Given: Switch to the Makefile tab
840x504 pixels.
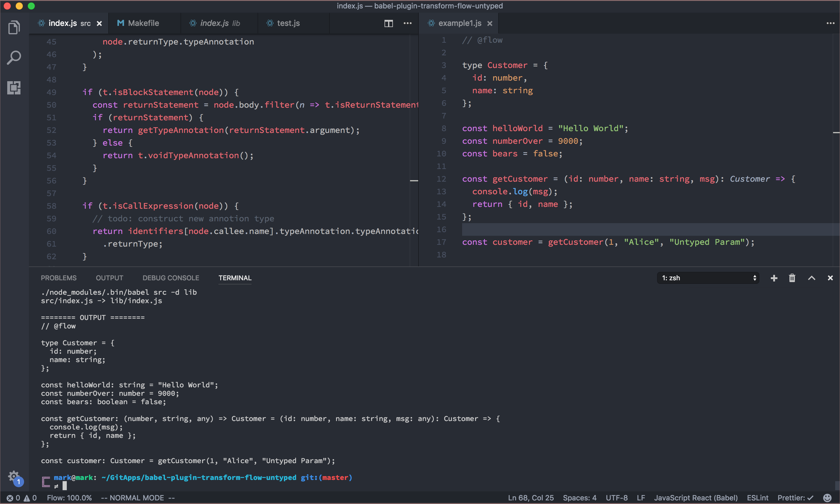Looking at the screenshot, I should point(144,23).
